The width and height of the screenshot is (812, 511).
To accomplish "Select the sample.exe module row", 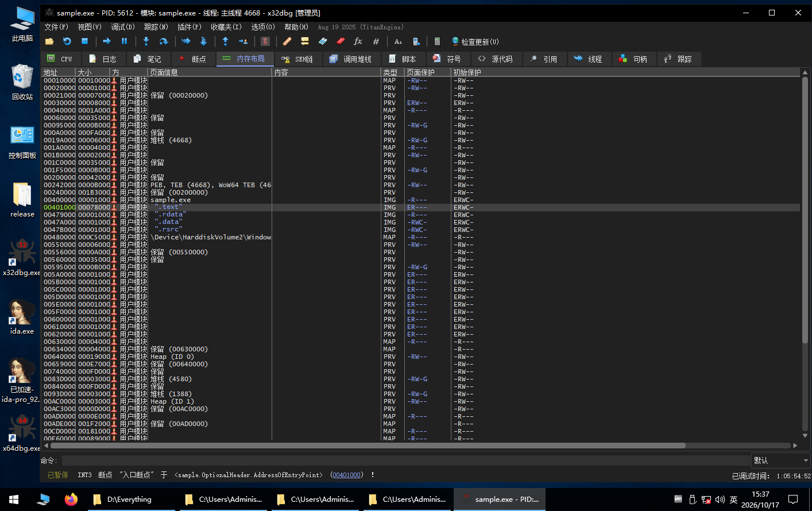I will (421, 200).
